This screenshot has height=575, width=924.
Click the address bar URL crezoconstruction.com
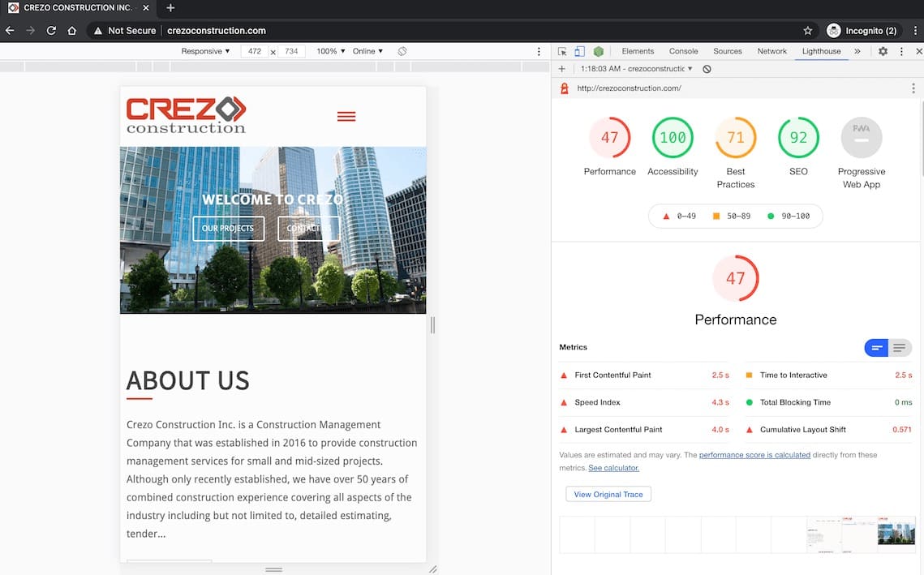pyautogui.click(x=217, y=31)
